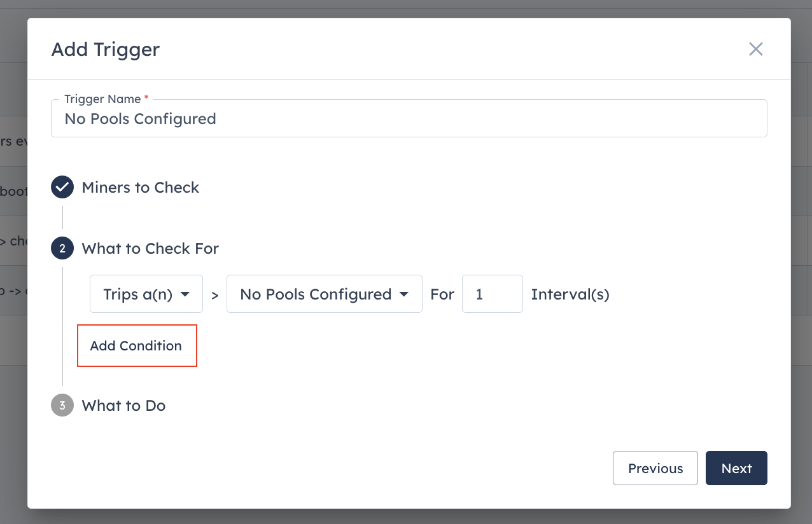Focus the Trigger Name text field
The image size is (812, 524).
[409, 118]
